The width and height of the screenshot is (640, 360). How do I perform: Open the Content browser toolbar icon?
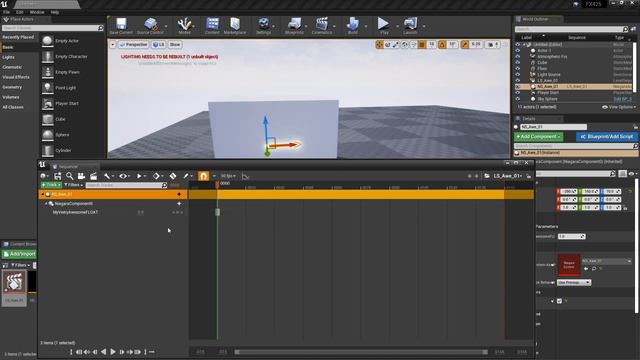[x=212, y=24]
